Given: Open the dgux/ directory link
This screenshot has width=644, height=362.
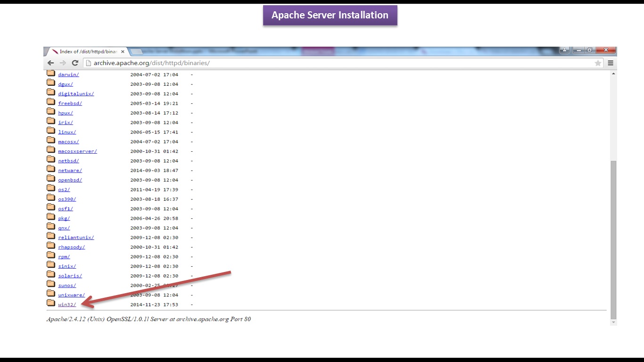Looking at the screenshot, I should coord(66,84).
